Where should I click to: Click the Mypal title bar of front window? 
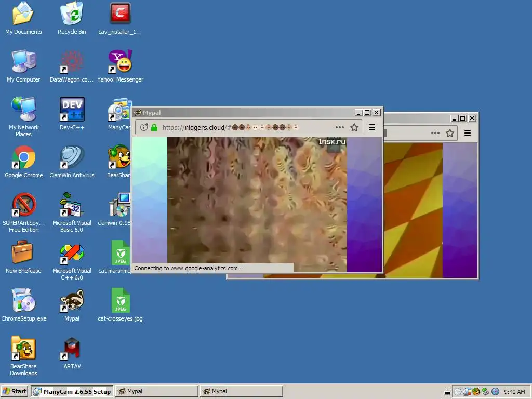click(x=243, y=113)
